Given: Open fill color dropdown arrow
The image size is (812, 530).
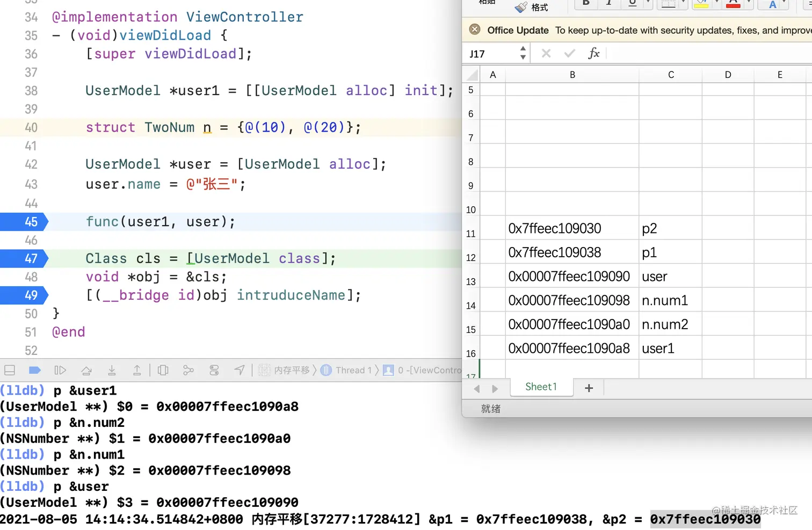Looking at the screenshot, I should (x=716, y=3).
